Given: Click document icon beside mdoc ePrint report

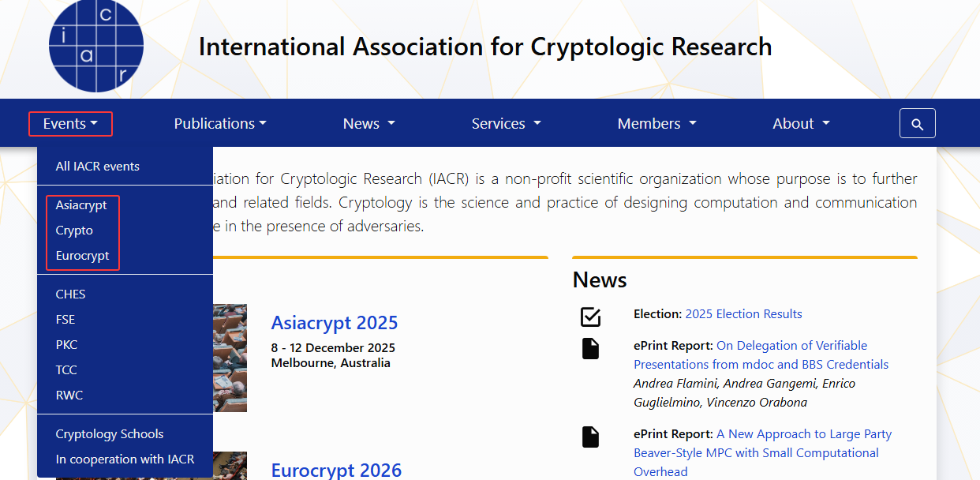Looking at the screenshot, I should (590, 348).
